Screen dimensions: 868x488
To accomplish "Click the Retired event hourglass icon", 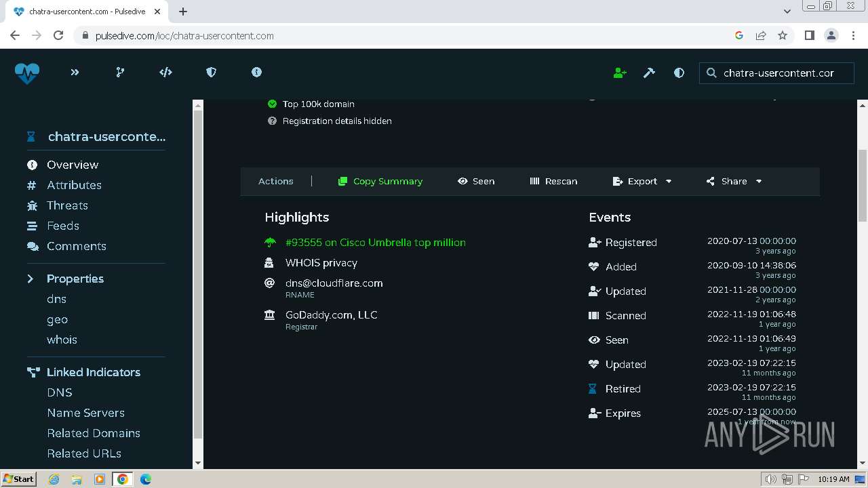I will 593,388.
